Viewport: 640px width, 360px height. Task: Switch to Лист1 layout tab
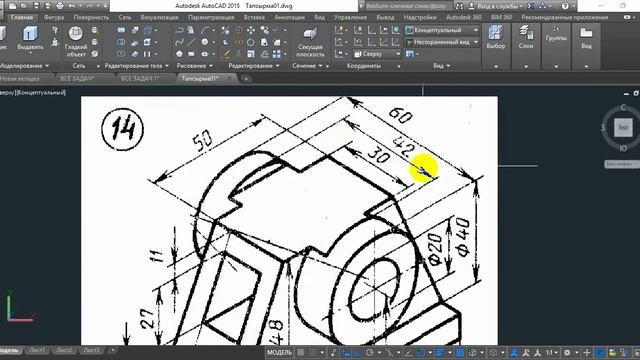point(37,350)
